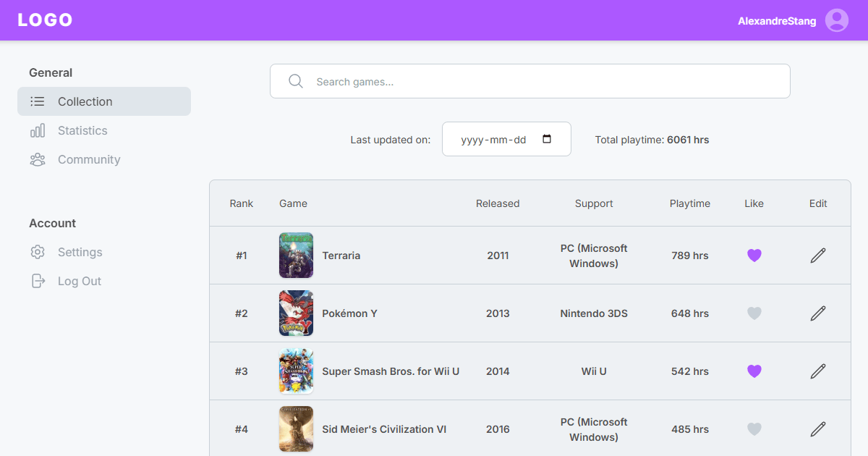This screenshot has height=456, width=868.
Task: Click the Community people icon
Action: tap(38, 159)
